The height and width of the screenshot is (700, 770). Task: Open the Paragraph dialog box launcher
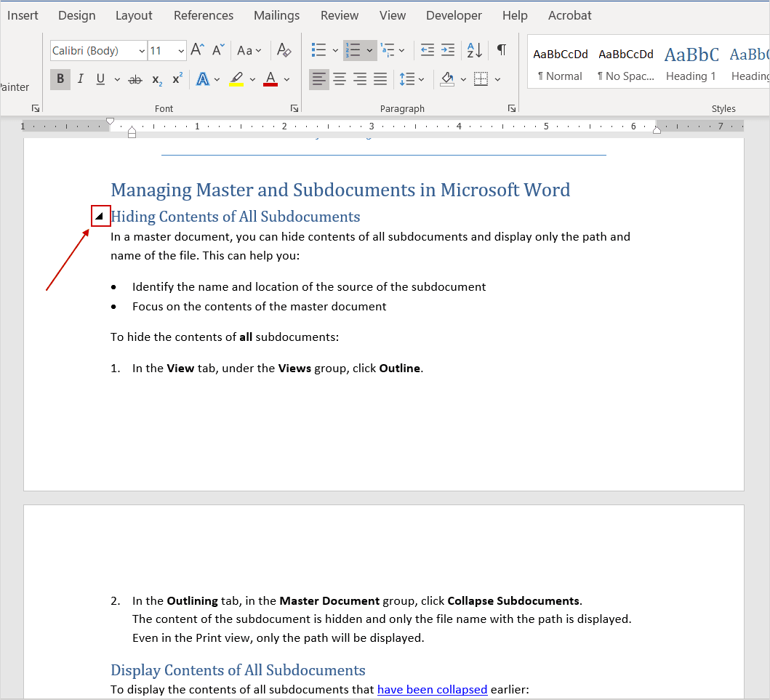pyautogui.click(x=511, y=108)
